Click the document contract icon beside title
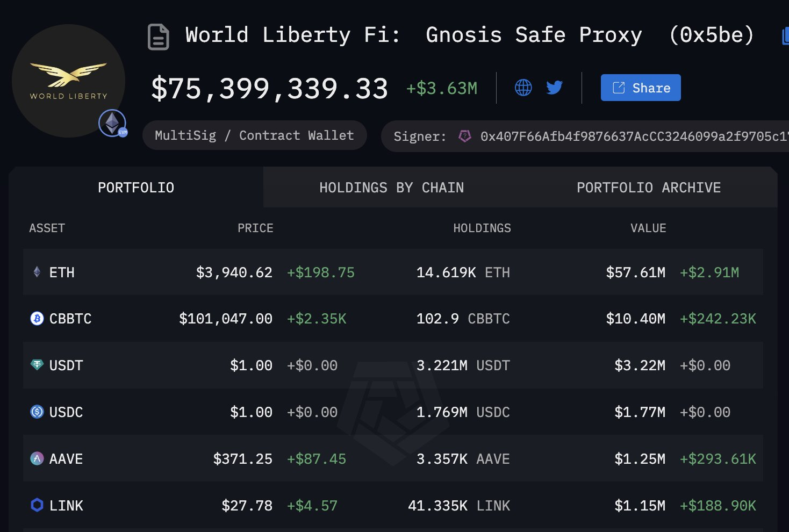This screenshot has width=789, height=532. click(x=158, y=37)
